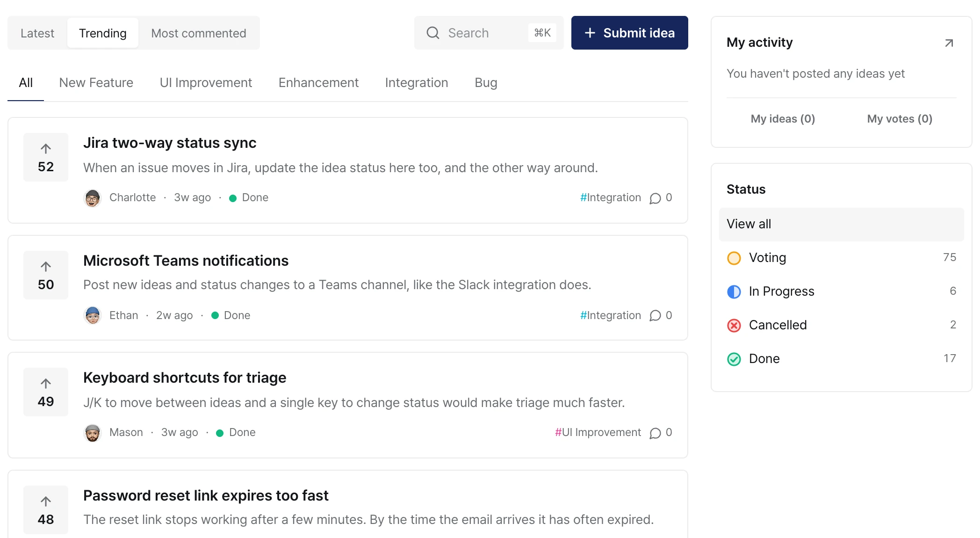Image resolution: width=980 pixels, height=538 pixels.
Task: Click the My activity heading
Action: [x=759, y=43]
